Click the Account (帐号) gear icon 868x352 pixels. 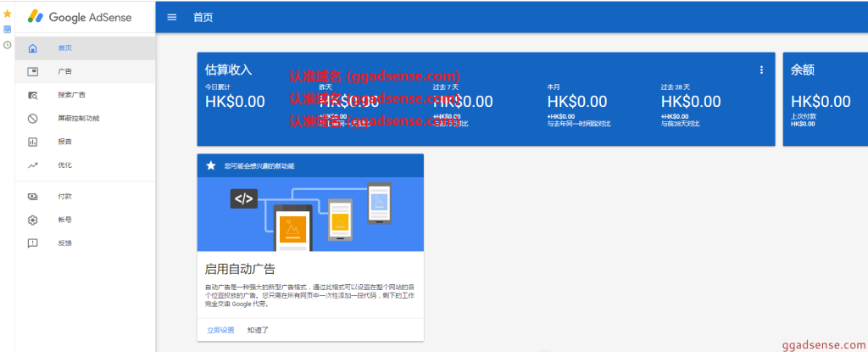point(33,220)
